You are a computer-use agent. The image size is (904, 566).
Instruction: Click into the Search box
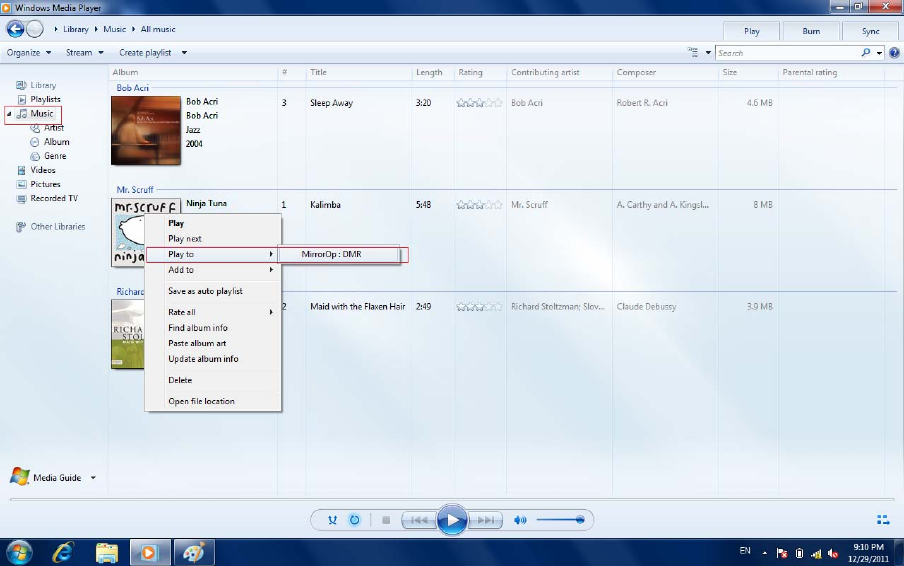(x=787, y=53)
